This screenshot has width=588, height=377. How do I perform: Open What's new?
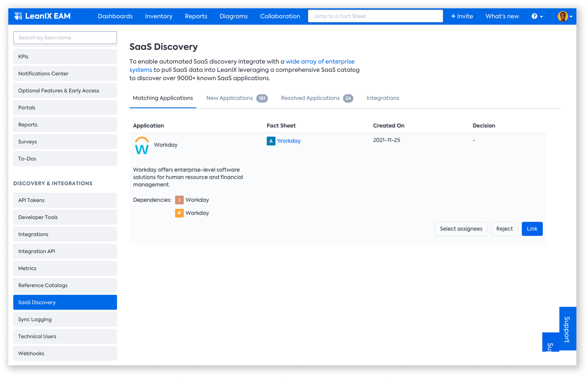[x=502, y=16]
